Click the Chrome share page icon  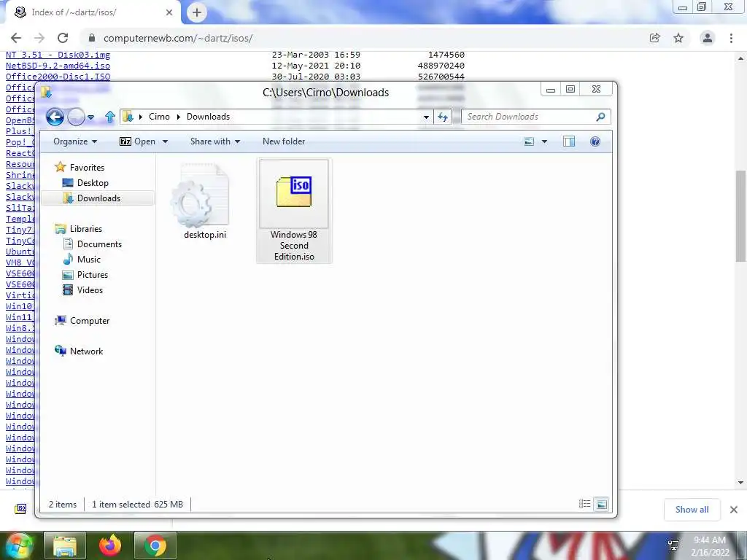click(x=654, y=38)
